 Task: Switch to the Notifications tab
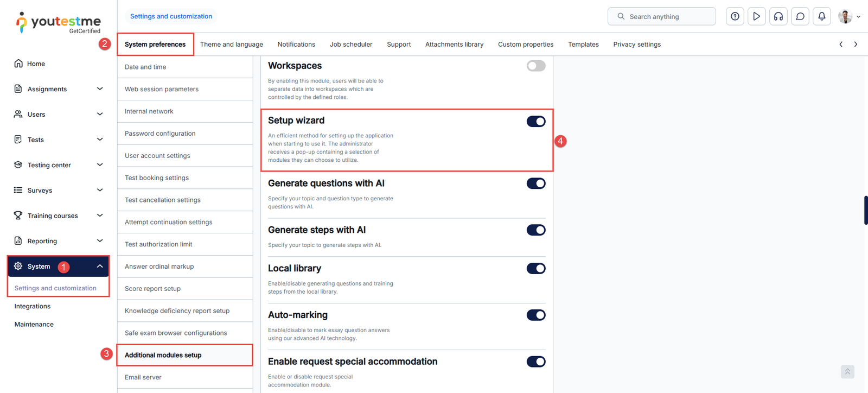296,45
